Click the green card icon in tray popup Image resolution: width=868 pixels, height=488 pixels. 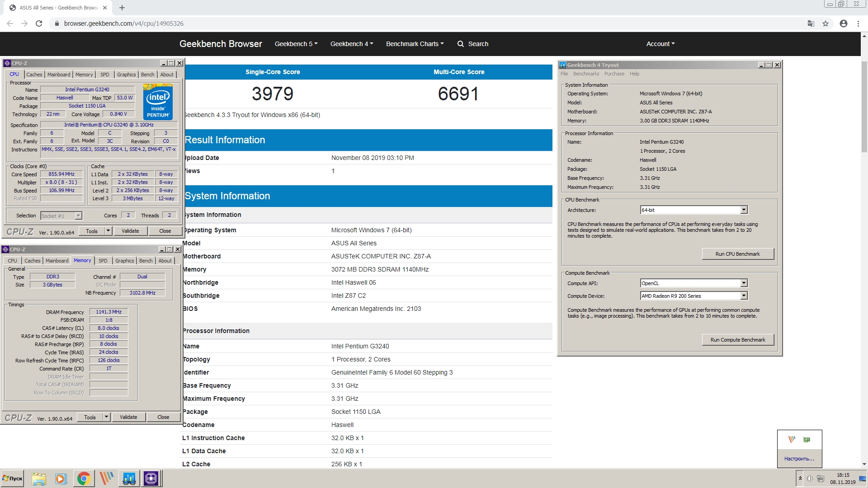coord(807,439)
